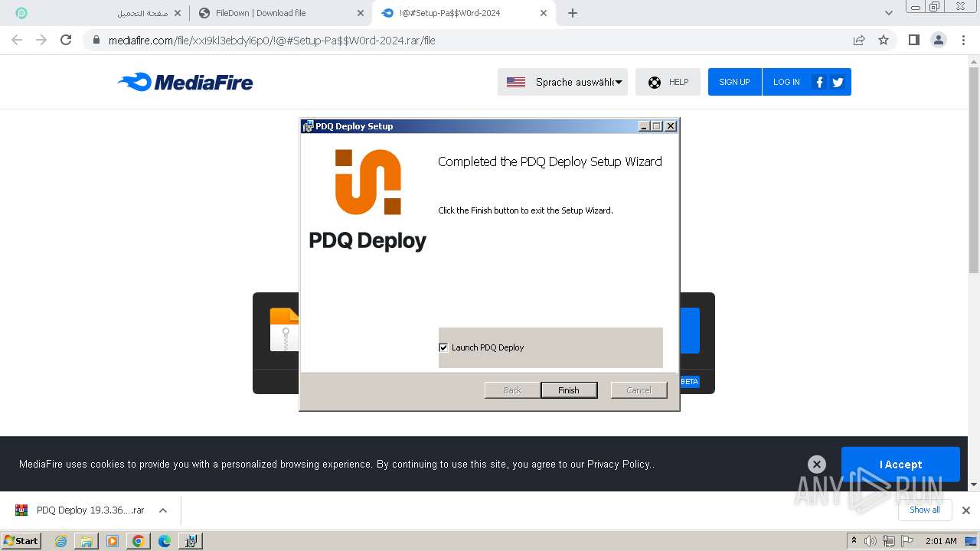Screen dimensions: 980x551
Task: Dismiss the cookie banner with the X icon
Action: pyautogui.click(x=817, y=464)
